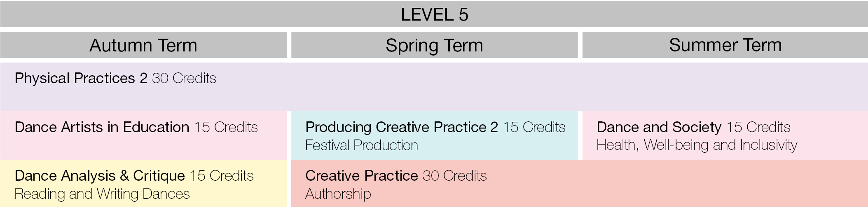The width and height of the screenshot is (868, 207).
Task: Open Dance Analysis & Critique module
Action: 100,176
